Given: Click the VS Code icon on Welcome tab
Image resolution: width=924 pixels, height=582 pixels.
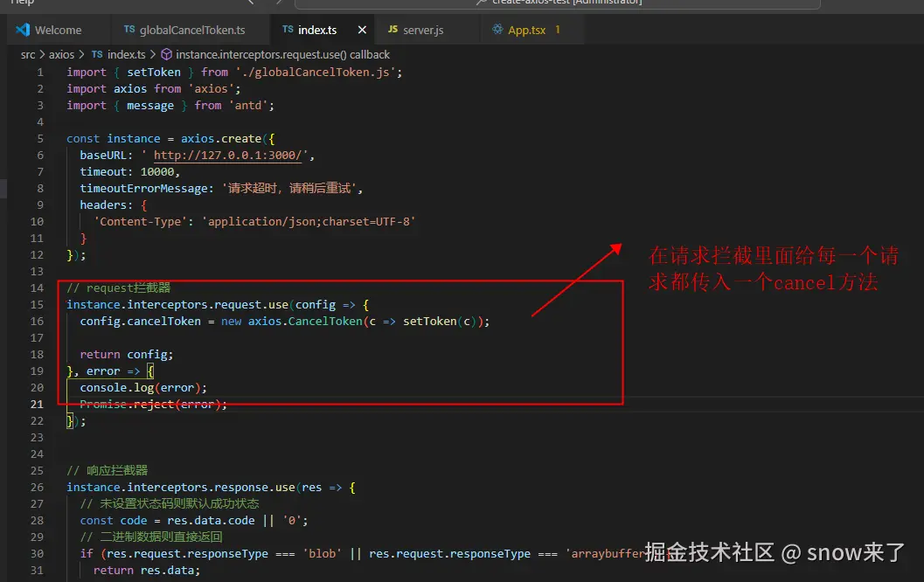Looking at the screenshot, I should 23,30.
